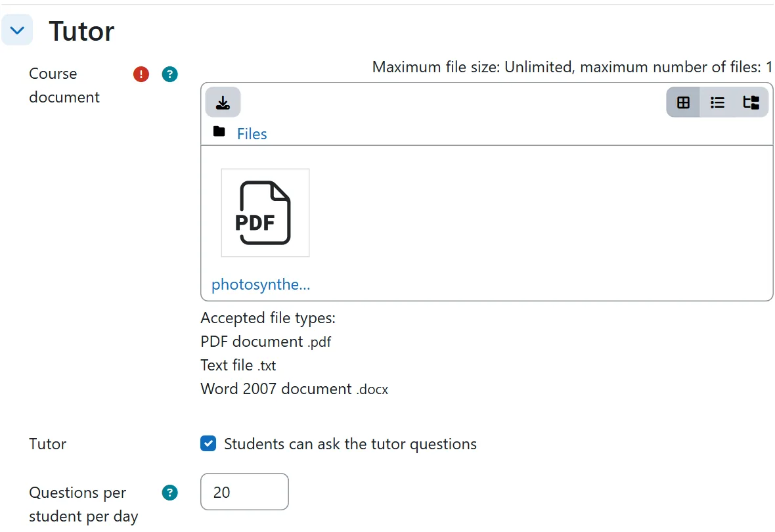The width and height of the screenshot is (775, 532).
Task: Click the 'Course document' label
Action: (64, 85)
